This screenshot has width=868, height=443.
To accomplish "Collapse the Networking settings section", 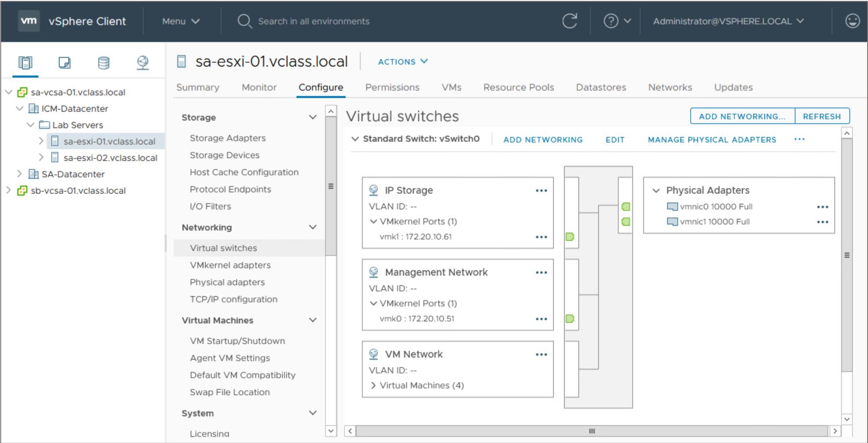I will pyautogui.click(x=313, y=227).
